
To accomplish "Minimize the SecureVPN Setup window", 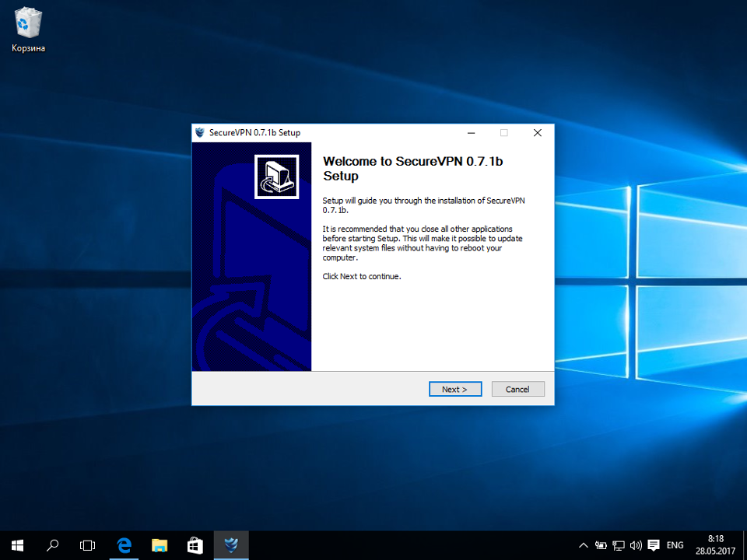I will (x=472, y=133).
